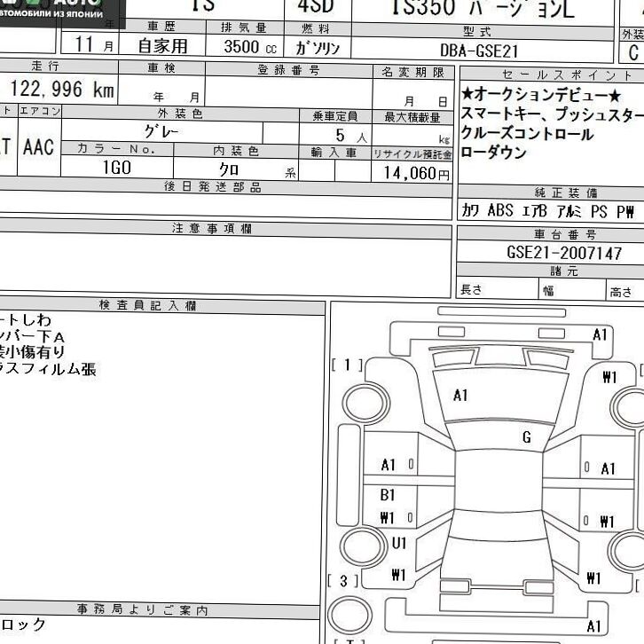The height and width of the screenshot is (644, 644).
Task: Select the クルーズコントロール sales point line
Action: point(527,133)
